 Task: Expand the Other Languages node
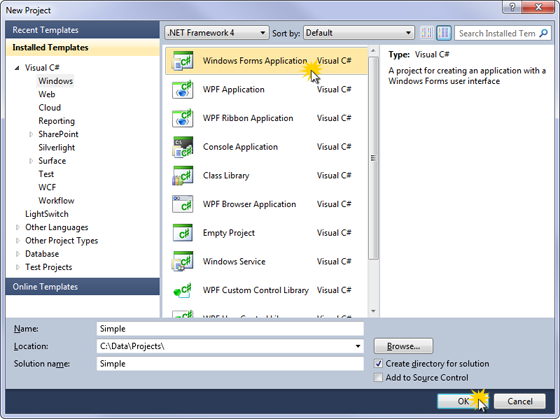point(18,227)
